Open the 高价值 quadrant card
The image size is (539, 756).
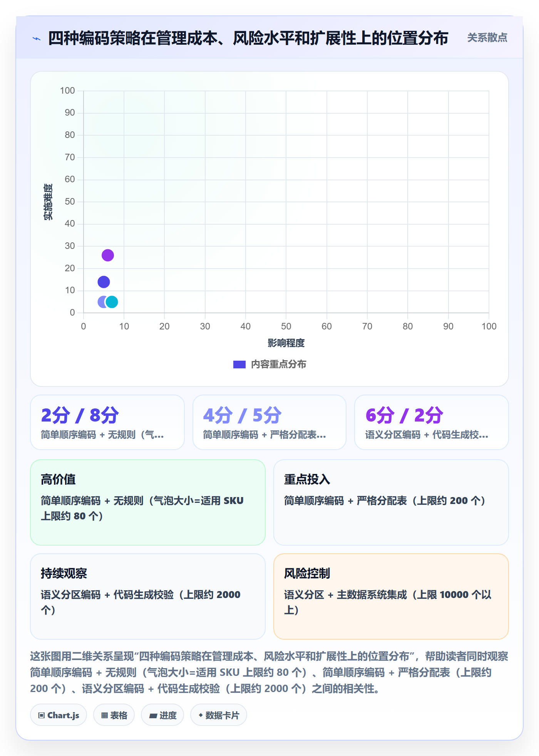pyautogui.click(x=148, y=502)
